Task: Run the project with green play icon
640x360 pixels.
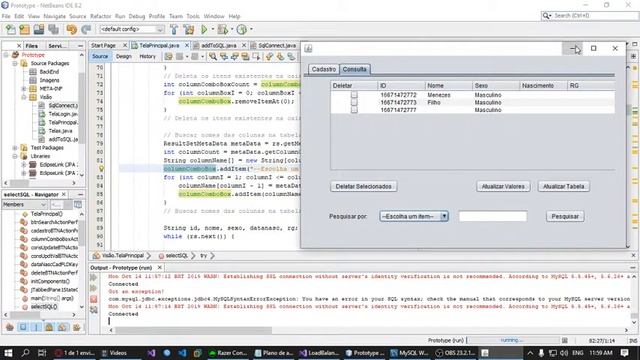Action: tap(204, 29)
